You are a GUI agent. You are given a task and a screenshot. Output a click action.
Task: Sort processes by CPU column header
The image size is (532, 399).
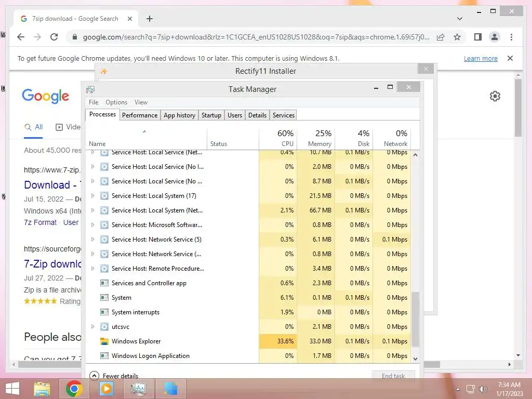click(x=278, y=138)
